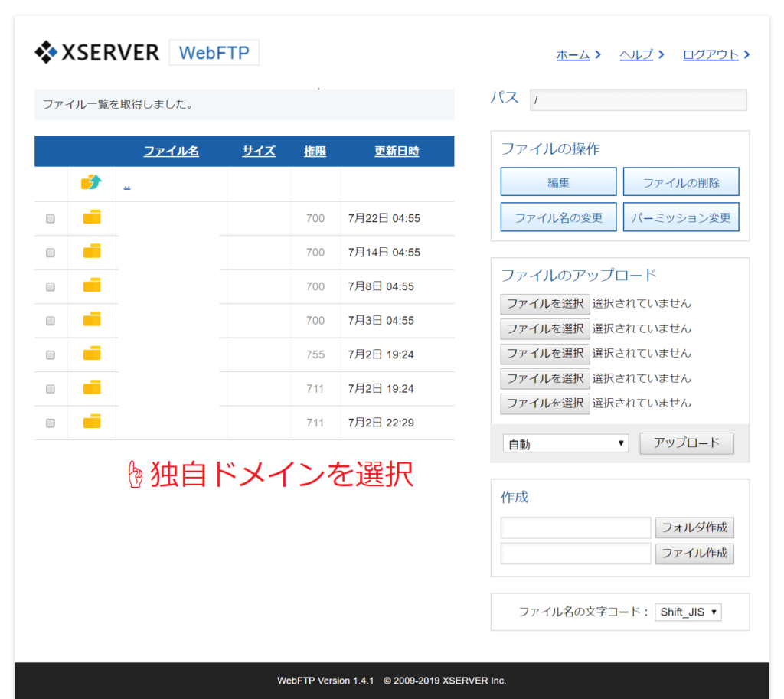Focus the パス path input field

point(639,100)
